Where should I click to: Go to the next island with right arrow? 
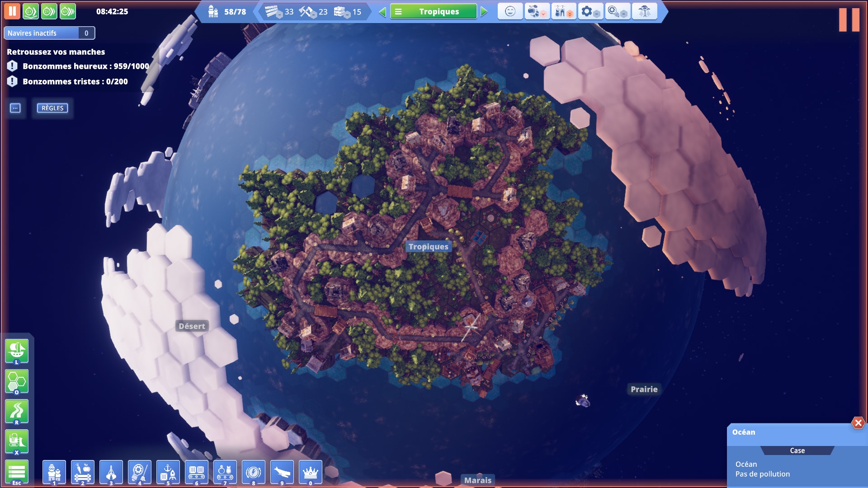coord(484,12)
